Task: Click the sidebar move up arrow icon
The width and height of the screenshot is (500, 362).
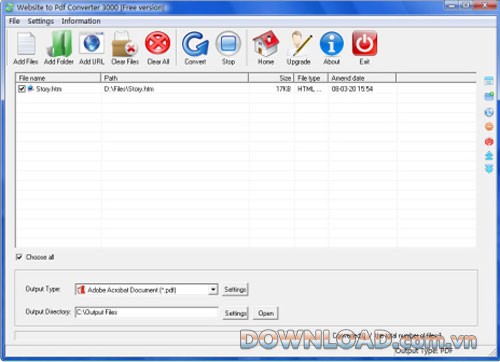Action: pos(489,155)
